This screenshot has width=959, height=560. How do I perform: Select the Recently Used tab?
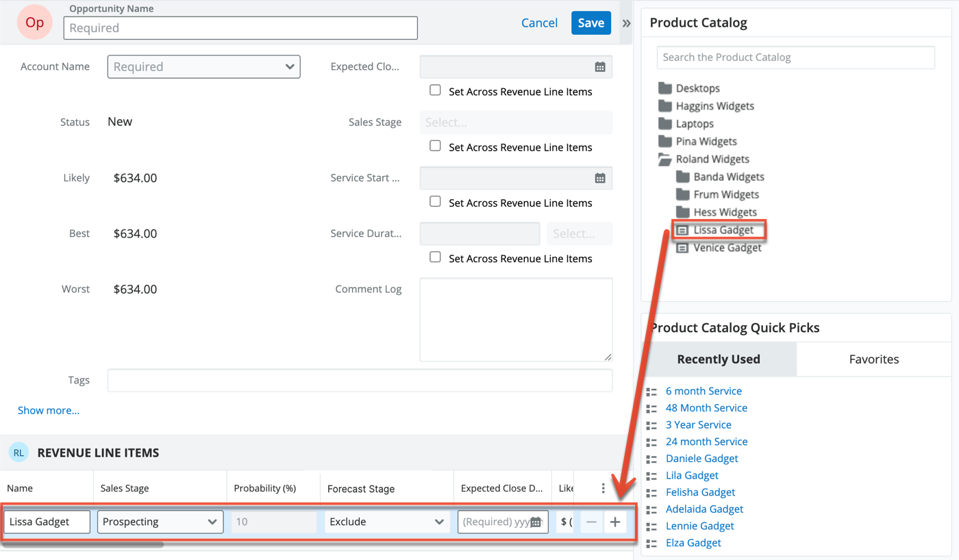pyautogui.click(x=718, y=359)
